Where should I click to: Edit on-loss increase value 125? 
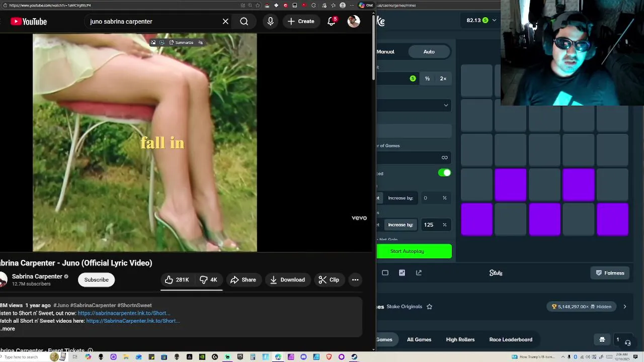(x=435, y=225)
